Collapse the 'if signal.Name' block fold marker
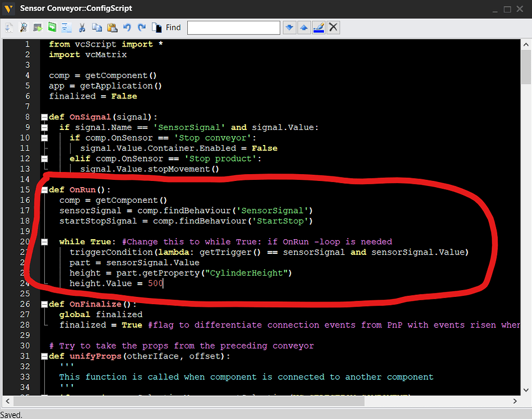The height and width of the screenshot is (419, 532). [x=44, y=128]
